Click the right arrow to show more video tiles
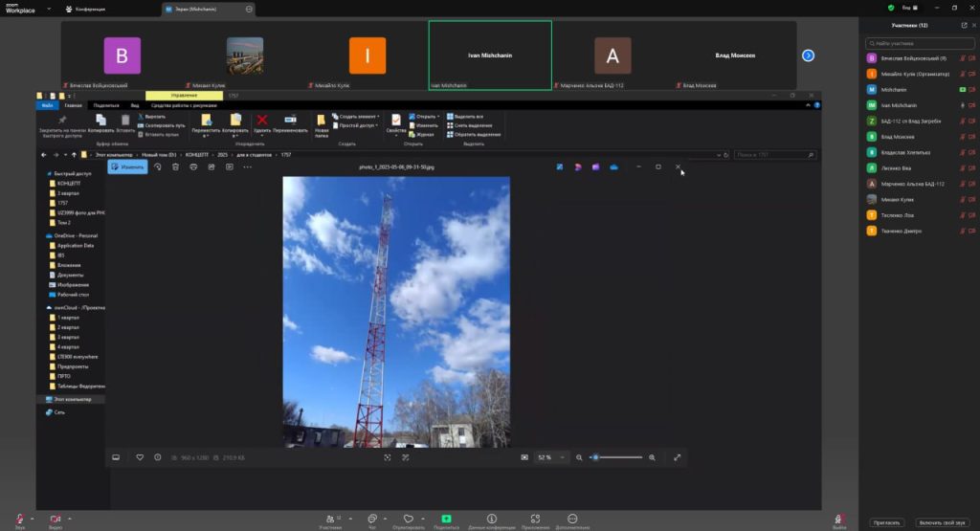Viewport: 980px width, 531px height. point(808,55)
